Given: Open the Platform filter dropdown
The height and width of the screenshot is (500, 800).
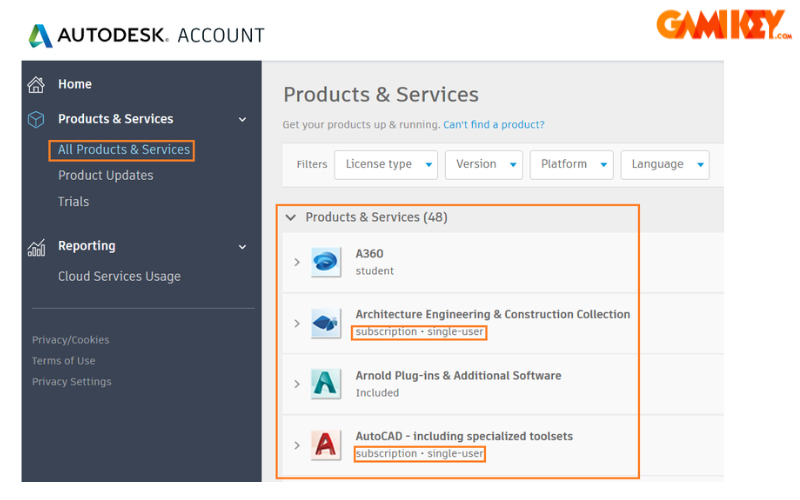Looking at the screenshot, I should click(x=571, y=165).
